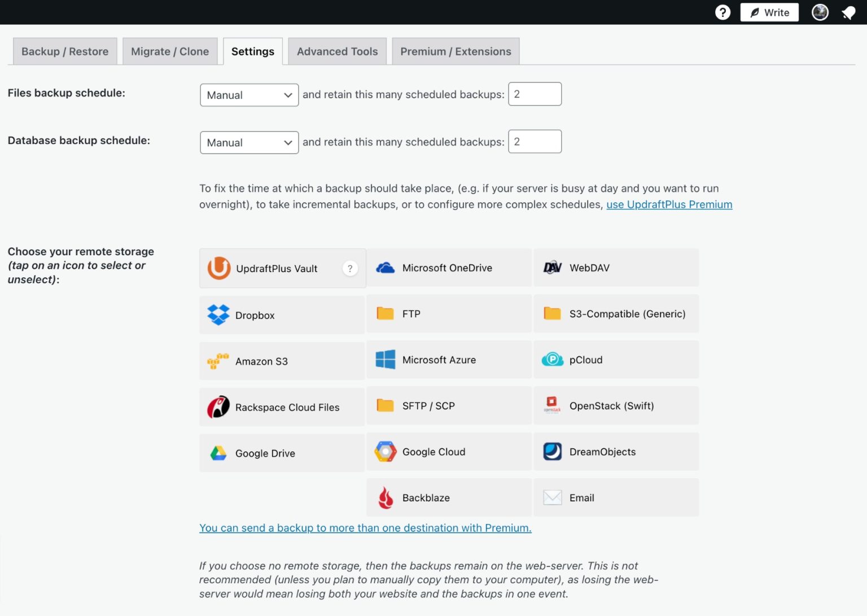Click the UpdraftPlus Vault question mark

pos(350,269)
